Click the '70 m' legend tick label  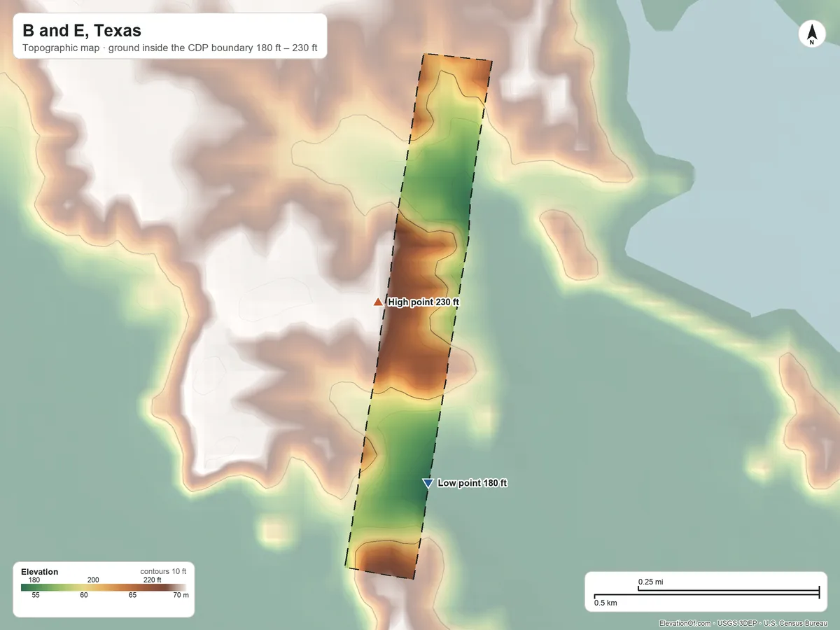pyautogui.click(x=181, y=595)
